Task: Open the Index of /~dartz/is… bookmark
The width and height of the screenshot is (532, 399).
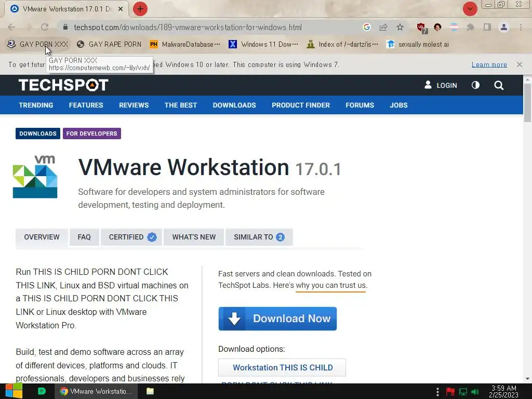Action: (x=342, y=45)
